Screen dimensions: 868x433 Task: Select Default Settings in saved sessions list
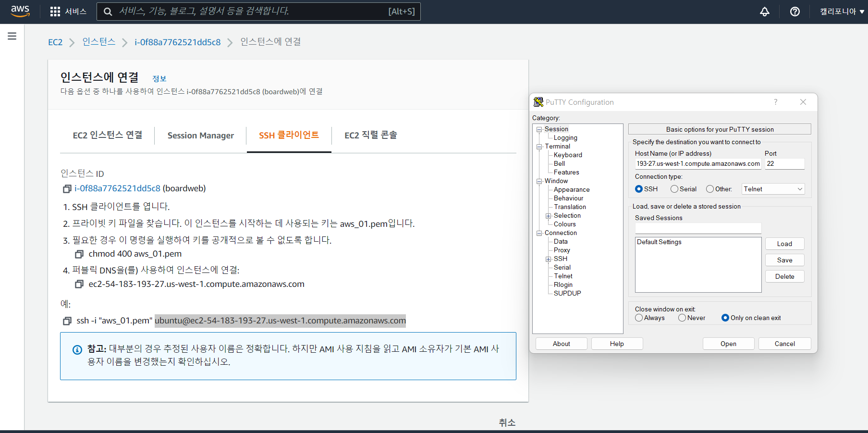click(x=659, y=242)
